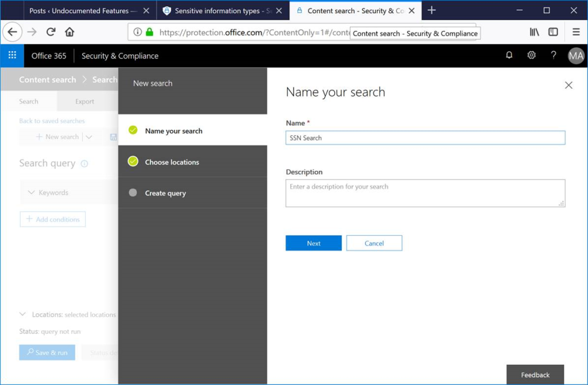Viewport: 588px width, 385px height.
Task: Open the help question mark icon
Action: [x=553, y=55]
